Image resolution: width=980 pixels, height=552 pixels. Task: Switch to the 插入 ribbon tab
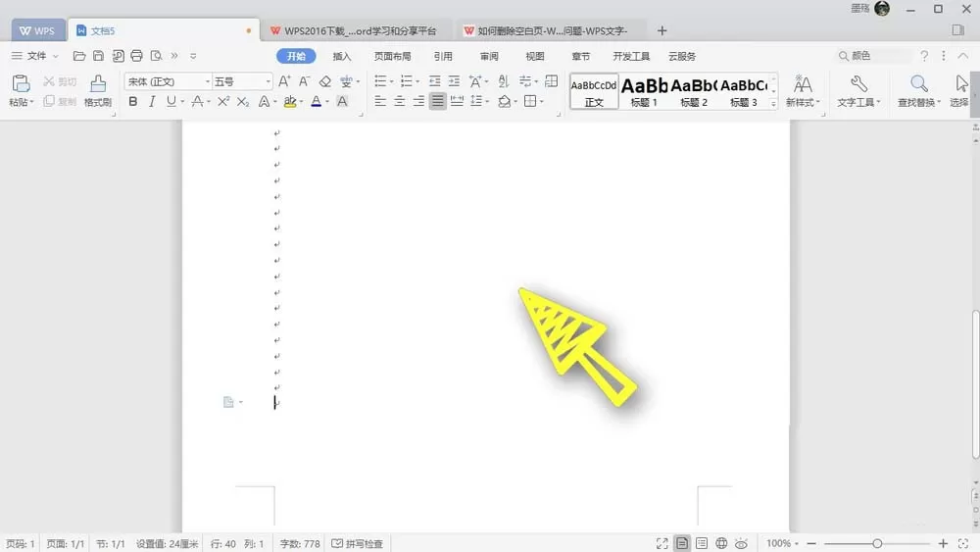pos(342,56)
